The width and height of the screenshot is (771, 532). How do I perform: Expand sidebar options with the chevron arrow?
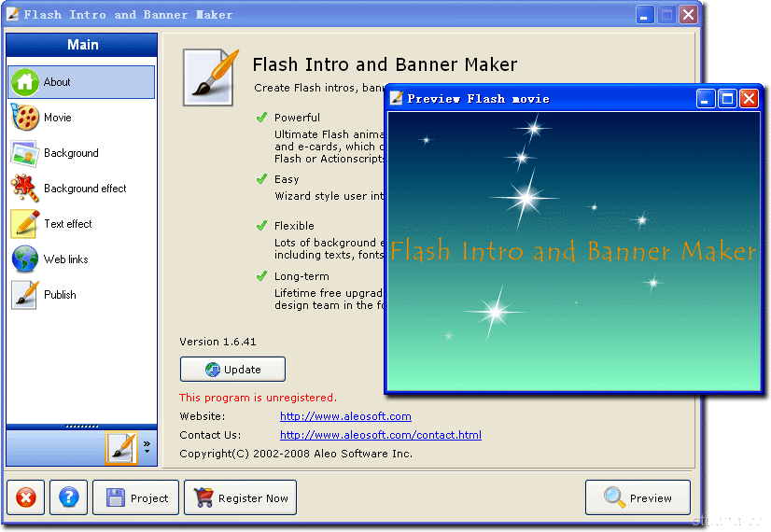tap(147, 447)
